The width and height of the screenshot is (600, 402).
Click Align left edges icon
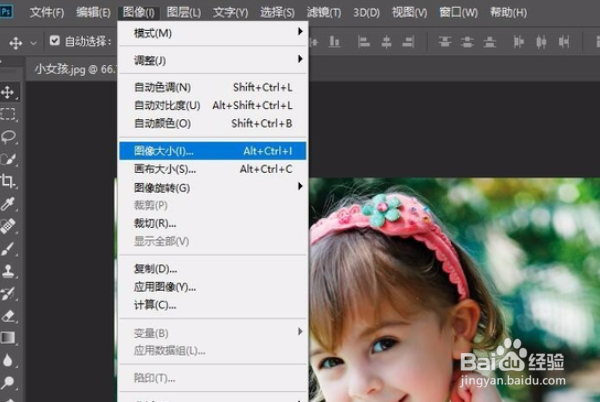363,41
